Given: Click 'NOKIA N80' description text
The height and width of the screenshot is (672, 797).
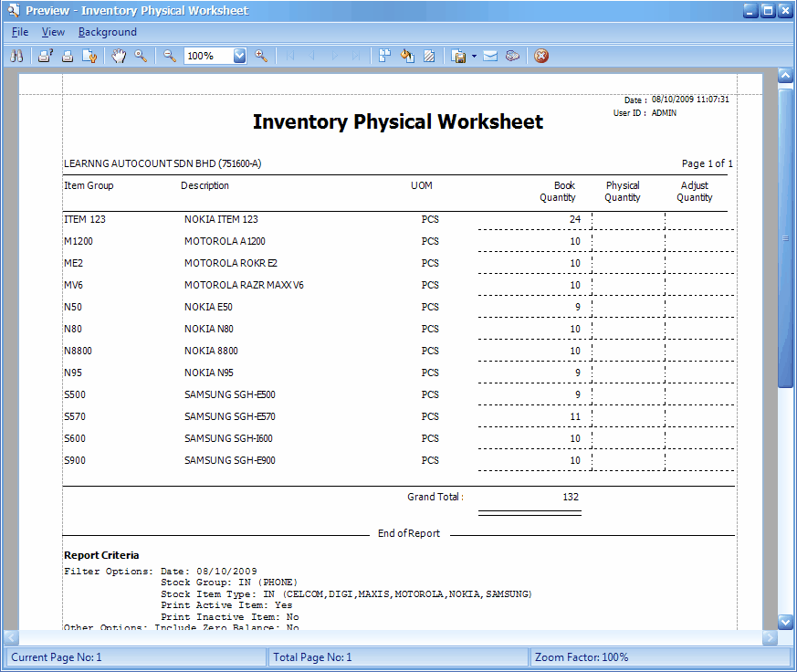Looking at the screenshot, I should pos(209,329).
